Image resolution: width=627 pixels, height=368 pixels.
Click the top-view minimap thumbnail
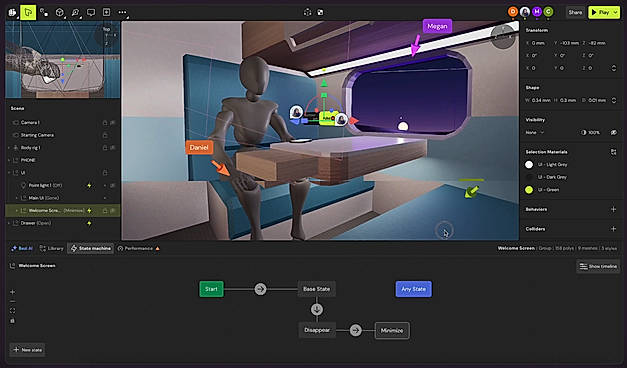(x=63, y=60)
